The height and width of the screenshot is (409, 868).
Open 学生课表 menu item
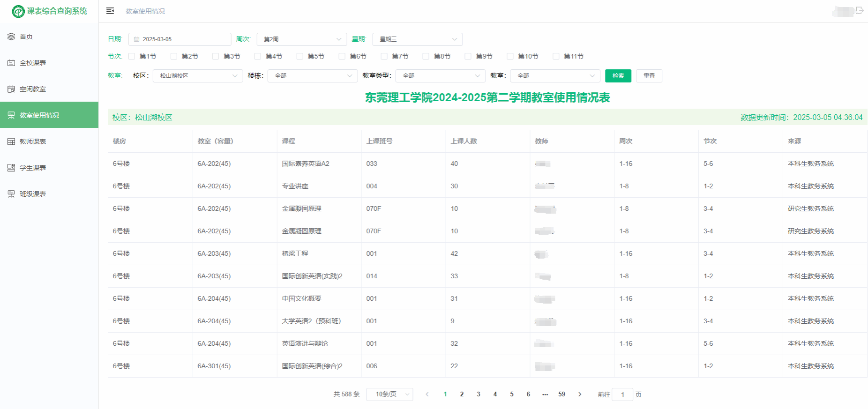coord(49,168)
